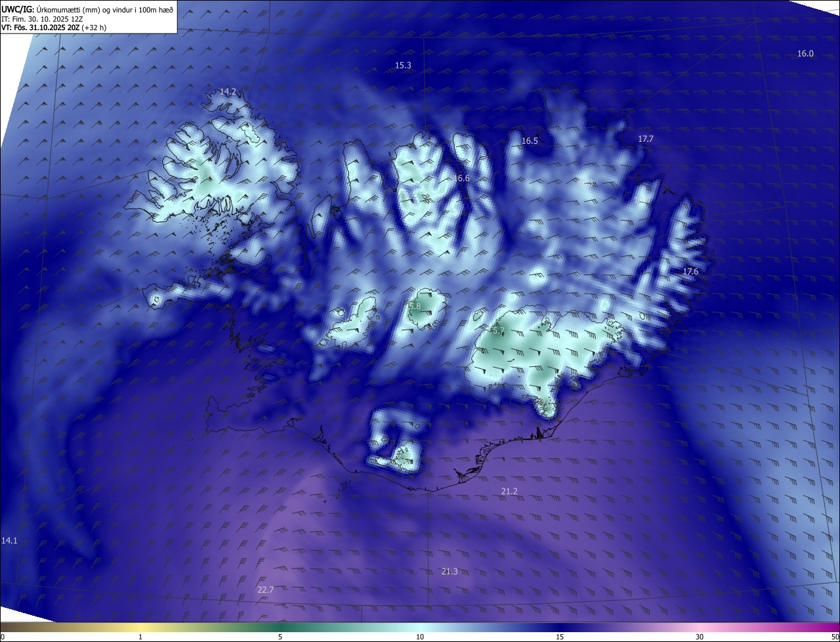Click the 14.2 value label on the map
The image size is (840, 642).
pyautogui.click(x=228, y=92)
